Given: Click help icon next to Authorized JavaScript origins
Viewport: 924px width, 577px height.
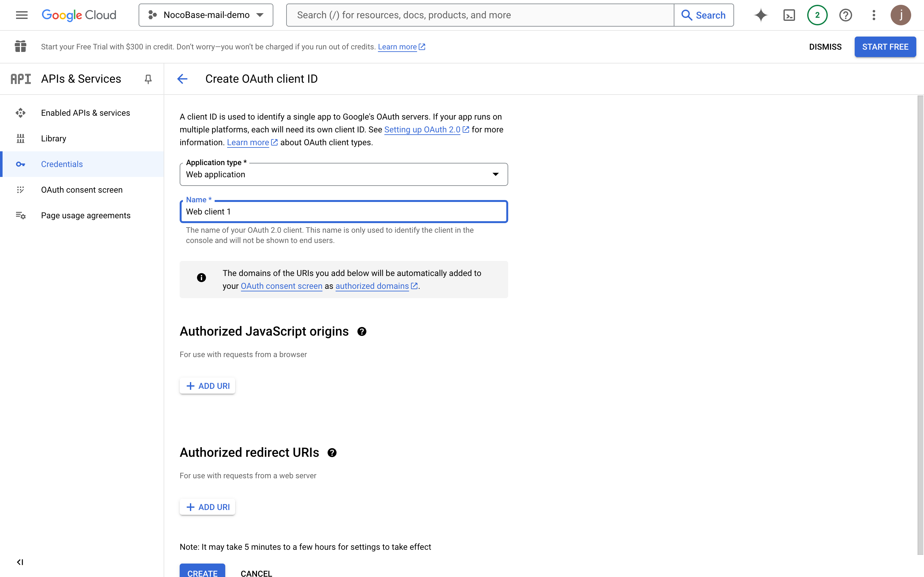Looking at the screenshot, I should click(362, 332).
